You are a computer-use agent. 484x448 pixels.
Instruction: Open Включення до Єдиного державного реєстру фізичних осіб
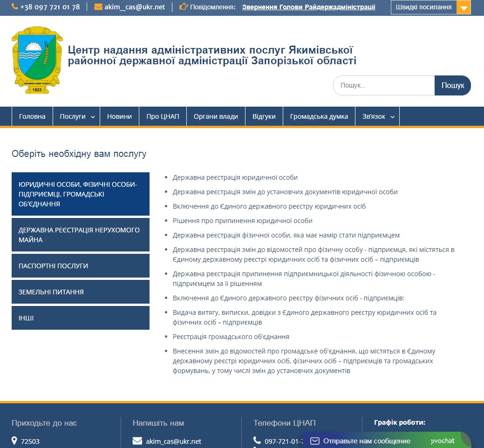coord(289,298)
